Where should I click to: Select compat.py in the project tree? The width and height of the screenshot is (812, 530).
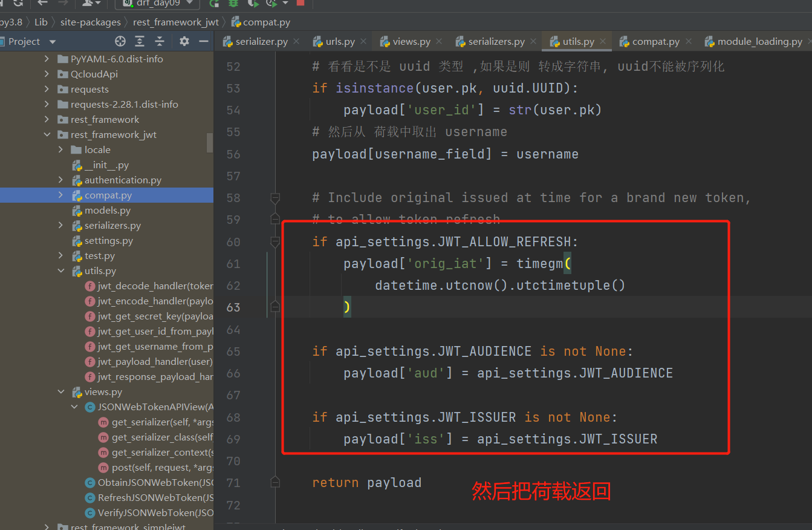pyautogui.click(x=106, y=195)
